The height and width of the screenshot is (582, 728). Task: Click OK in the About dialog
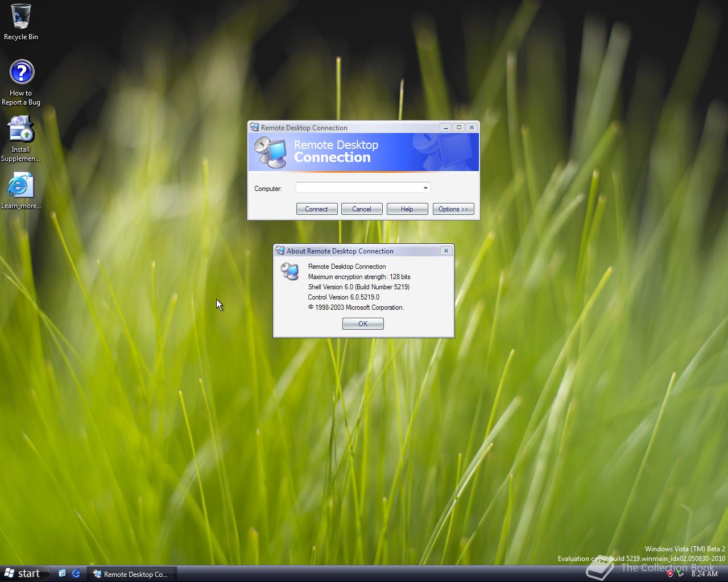coord(363,324)
